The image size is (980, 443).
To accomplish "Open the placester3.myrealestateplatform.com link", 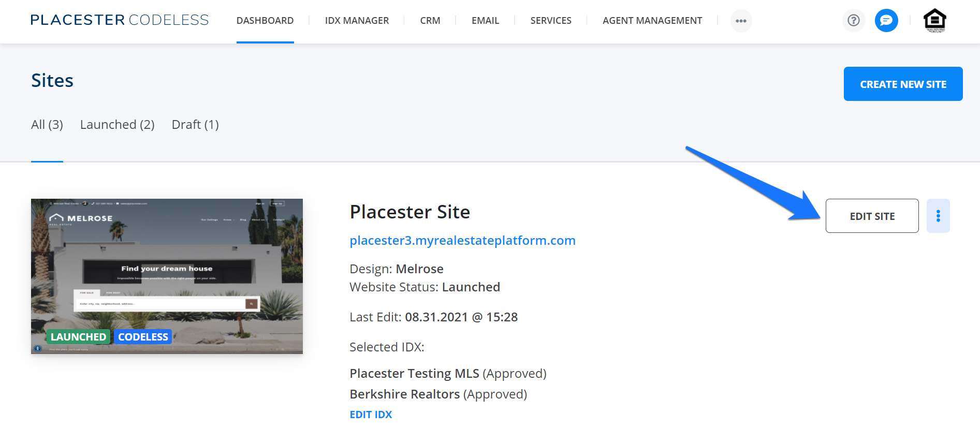I will pos(462,241).
